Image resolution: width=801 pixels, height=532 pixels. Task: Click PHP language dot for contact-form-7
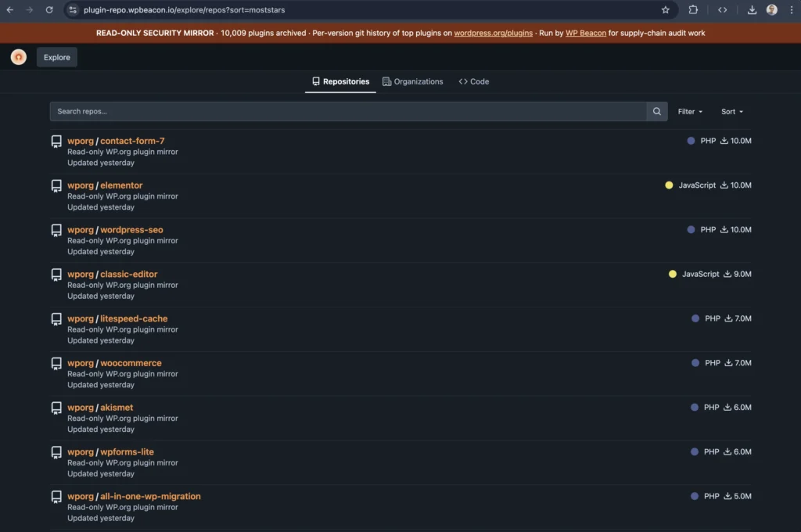[x=691, y=141]
